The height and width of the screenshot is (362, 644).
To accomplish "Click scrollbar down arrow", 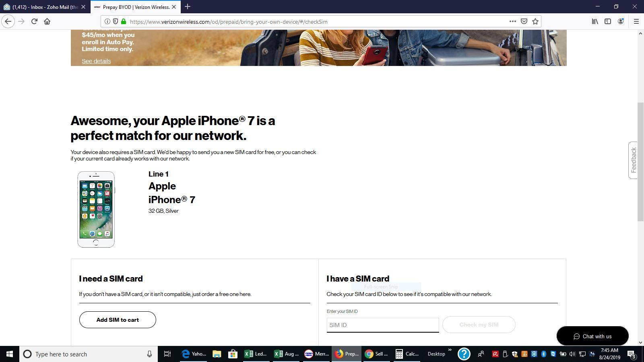I will pyautogui.click(x=640, y=343).
